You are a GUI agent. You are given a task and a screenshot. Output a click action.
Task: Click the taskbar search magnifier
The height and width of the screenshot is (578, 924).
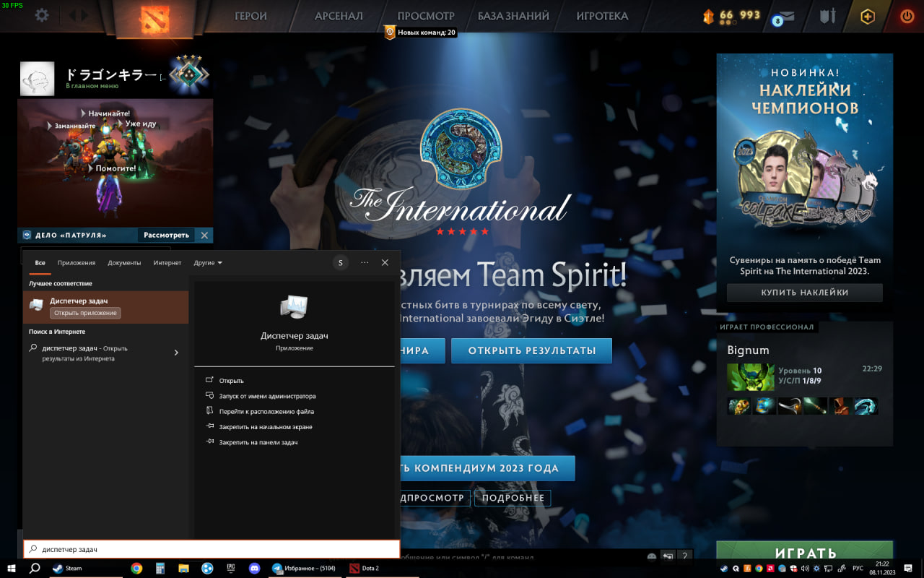click(x=34, y=569)
